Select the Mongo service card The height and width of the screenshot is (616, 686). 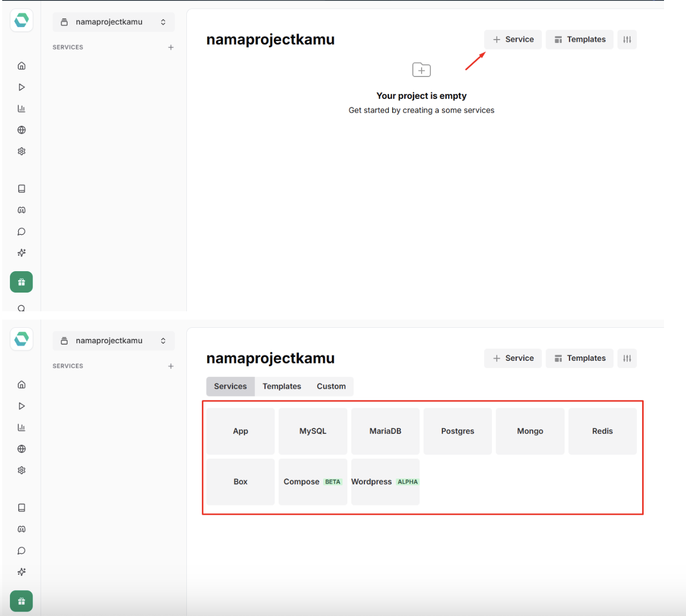[x=530, y=431]
